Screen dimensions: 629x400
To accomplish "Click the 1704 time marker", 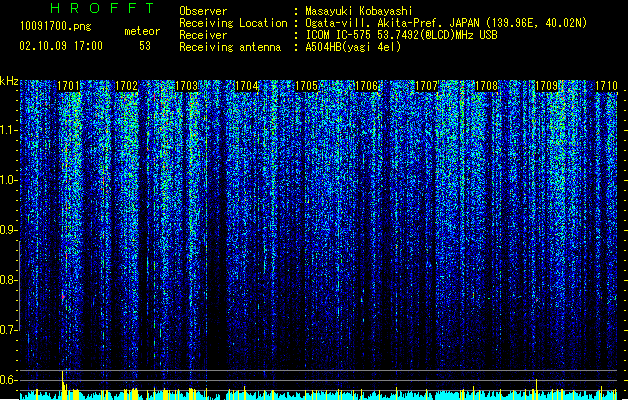I will pos(247,86).
